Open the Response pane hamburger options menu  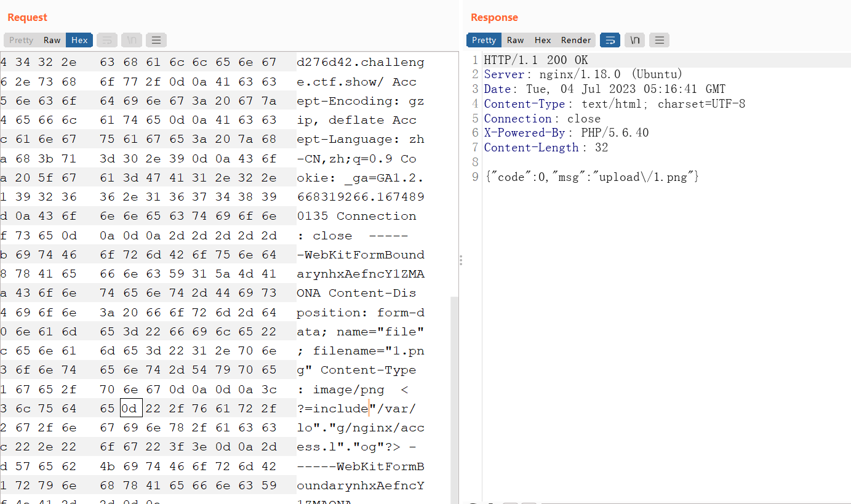pyautogui.click(x=659, y=40)
